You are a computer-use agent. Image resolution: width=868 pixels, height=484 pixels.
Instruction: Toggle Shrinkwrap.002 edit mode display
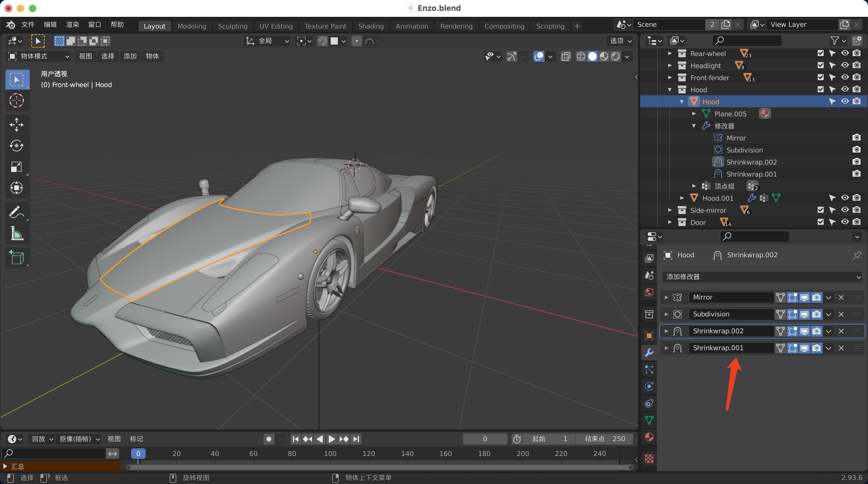pos(792,331)
